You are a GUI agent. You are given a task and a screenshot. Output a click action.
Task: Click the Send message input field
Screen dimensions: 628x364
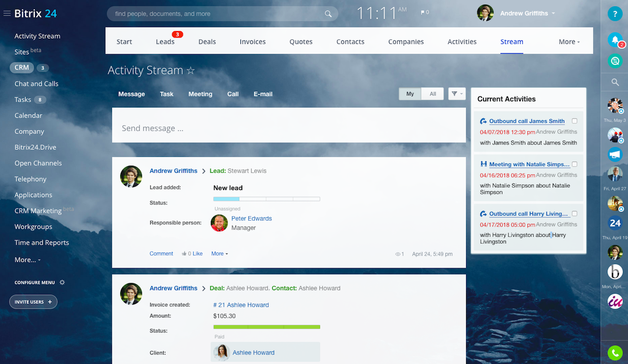(288, 128)
